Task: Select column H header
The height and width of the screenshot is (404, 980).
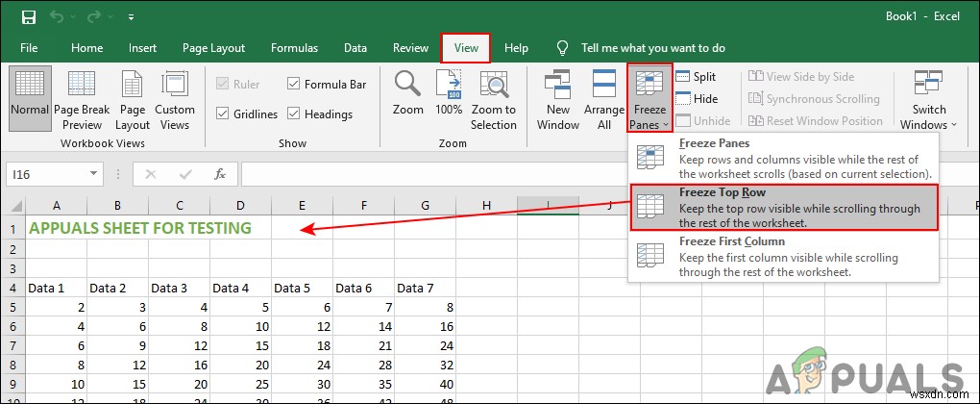Action: [x=486, y=205]
